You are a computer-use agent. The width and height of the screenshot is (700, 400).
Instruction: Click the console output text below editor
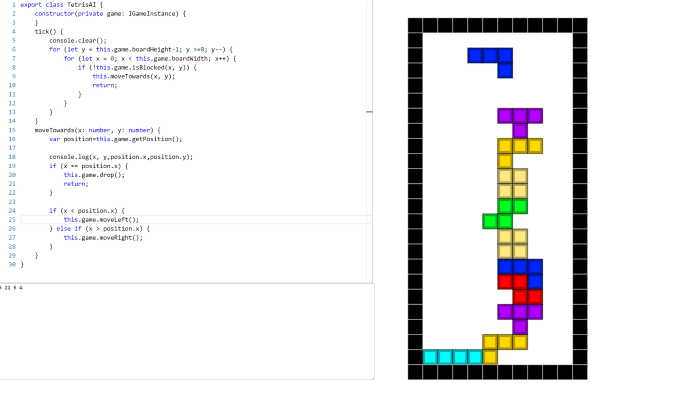point(12,287)
